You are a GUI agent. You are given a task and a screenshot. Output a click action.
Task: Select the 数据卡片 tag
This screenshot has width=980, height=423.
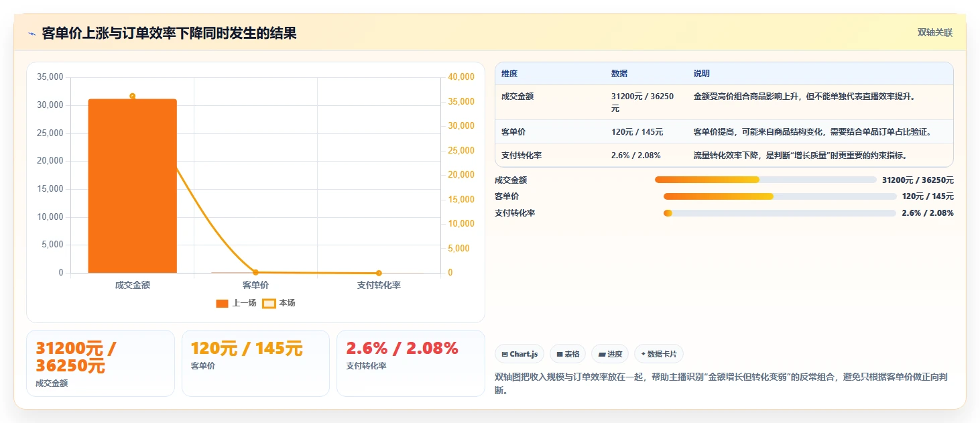659,354
